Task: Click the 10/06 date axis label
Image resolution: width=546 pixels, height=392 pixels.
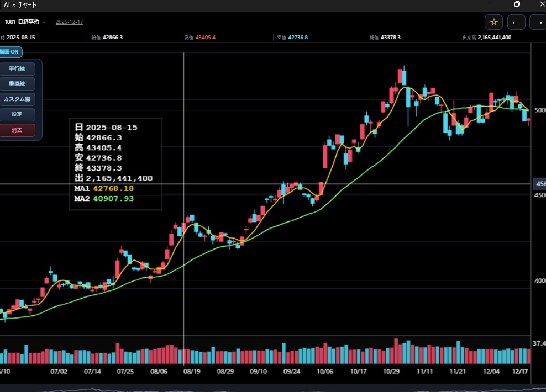Action: pos(325,372)
